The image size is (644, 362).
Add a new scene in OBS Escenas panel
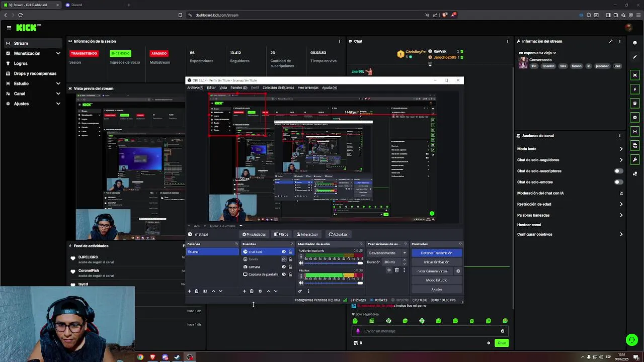coord(189,291)
